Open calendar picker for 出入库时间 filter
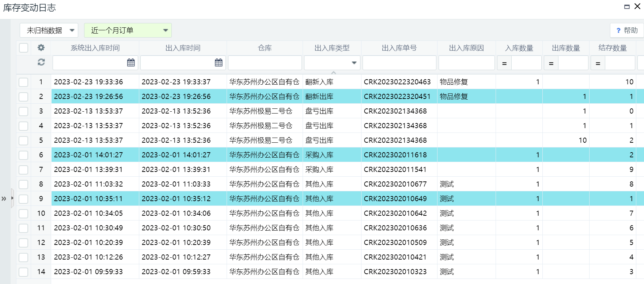This screenshot has width=644, height=284. coord(219,63)
